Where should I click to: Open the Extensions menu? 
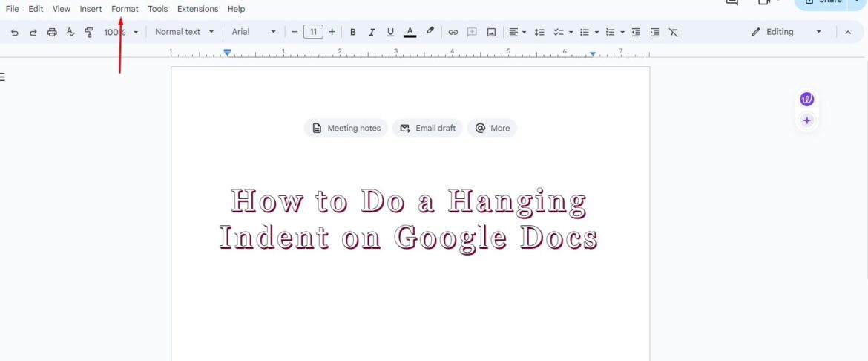click(197, 9)
